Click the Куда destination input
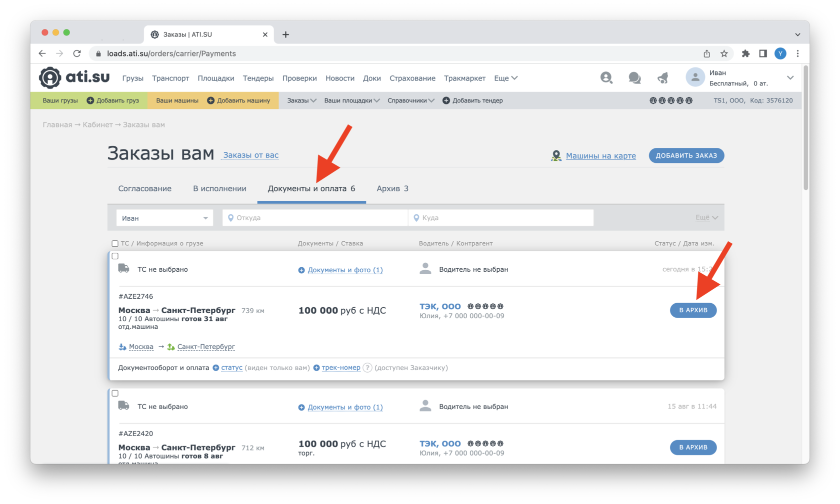 tap(501, 218)
